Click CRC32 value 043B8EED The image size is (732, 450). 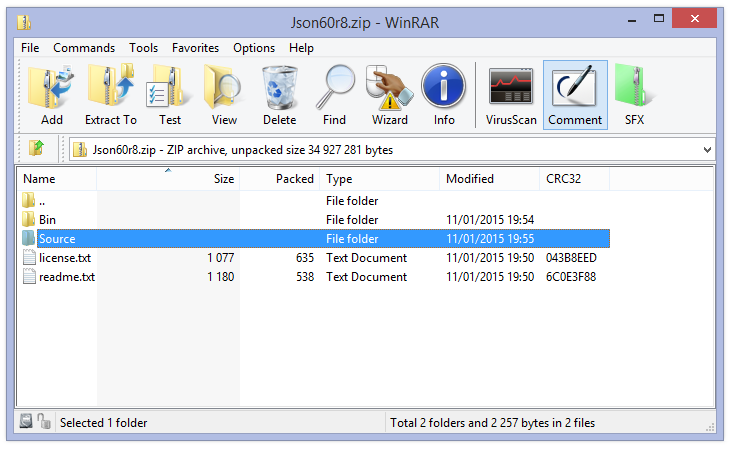coord(571,258)
